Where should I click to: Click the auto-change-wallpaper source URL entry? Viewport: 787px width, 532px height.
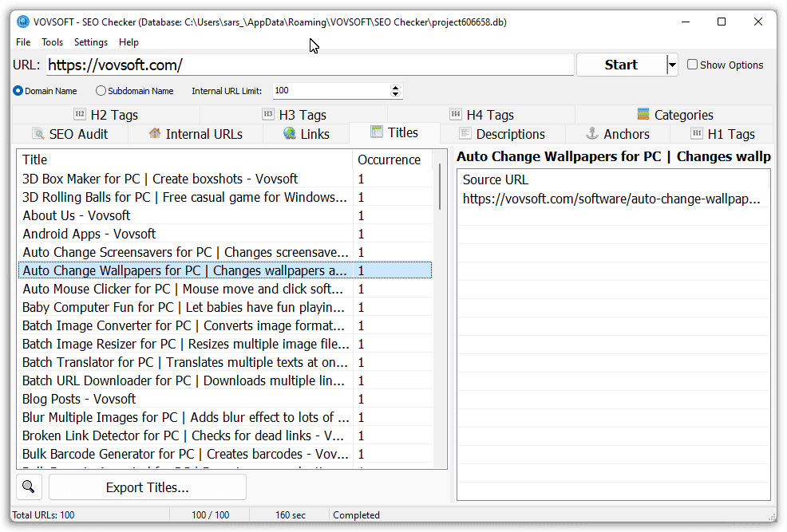(613, 199)
